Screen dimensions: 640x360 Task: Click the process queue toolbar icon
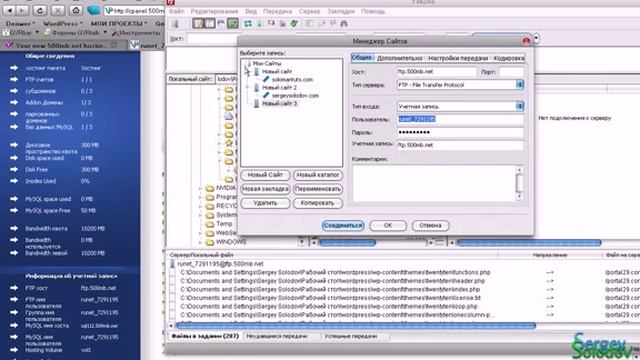pyautogui.click(x=259, y=24)
